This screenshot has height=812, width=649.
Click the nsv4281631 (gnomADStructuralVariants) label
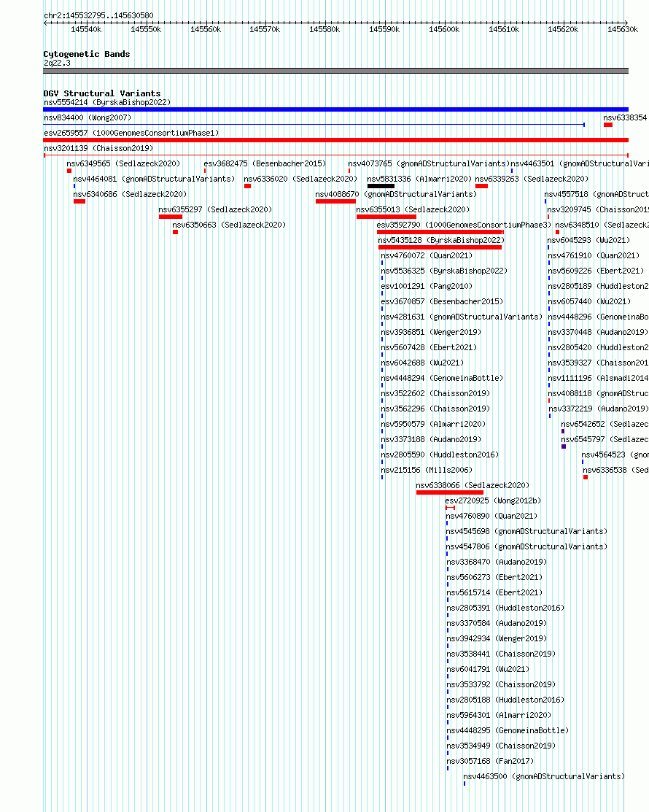click(462, 317)
